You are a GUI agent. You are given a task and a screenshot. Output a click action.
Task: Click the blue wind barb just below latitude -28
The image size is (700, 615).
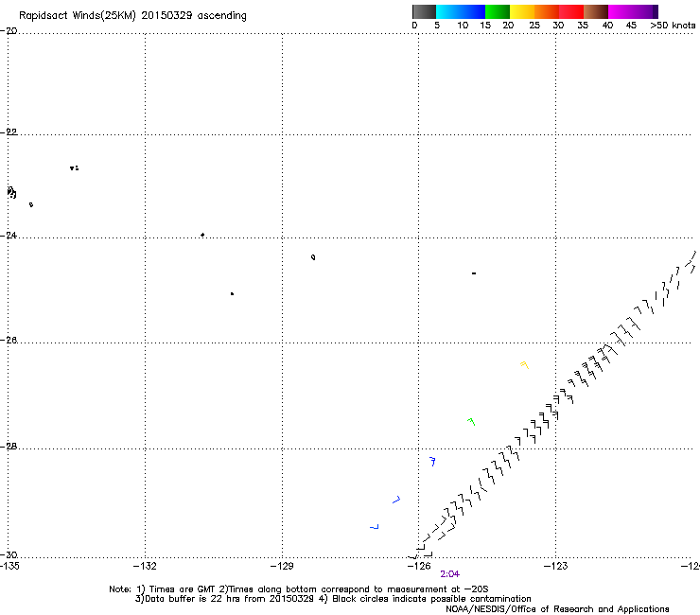click(x=432, y=462)
